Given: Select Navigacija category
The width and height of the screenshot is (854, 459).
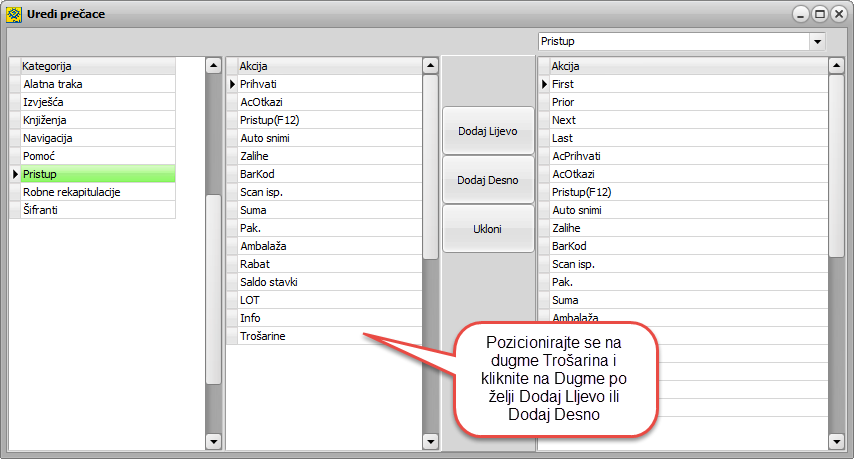Looking at the screenshot, I should 97,138.
